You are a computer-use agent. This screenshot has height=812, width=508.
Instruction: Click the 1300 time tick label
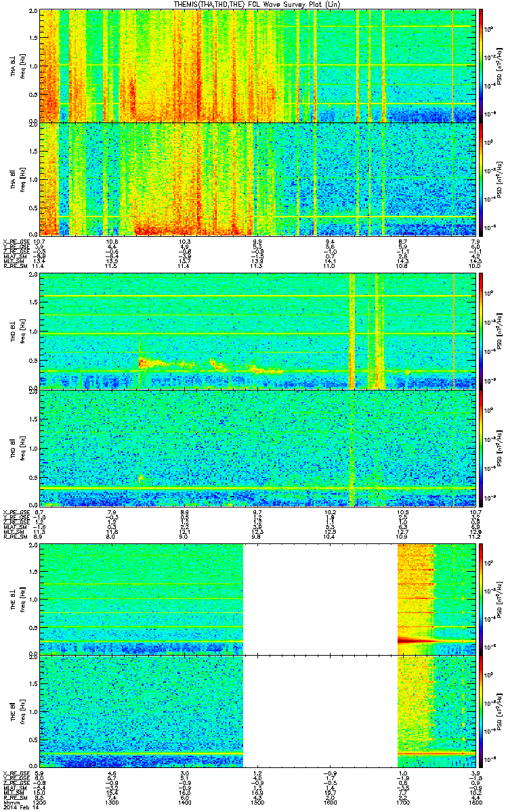(112, 801)
